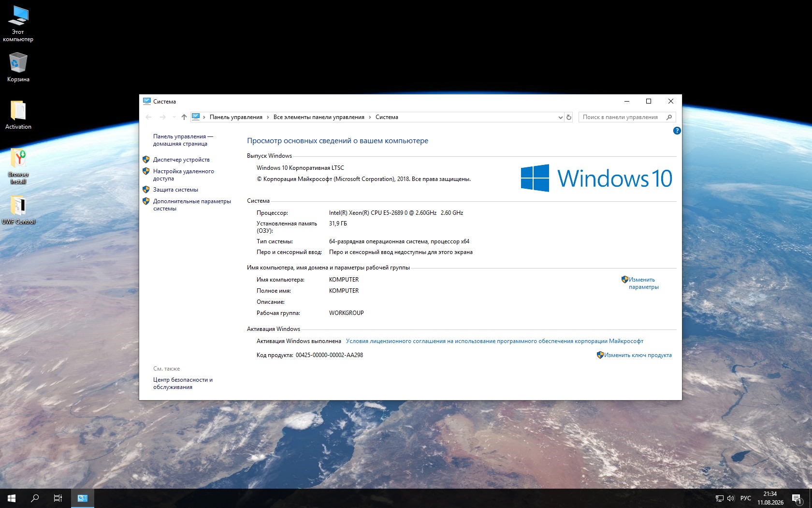Click the WORKGROUP value
Image resolution: width=812 pixels, height=508 pixels.
point(346,313)
